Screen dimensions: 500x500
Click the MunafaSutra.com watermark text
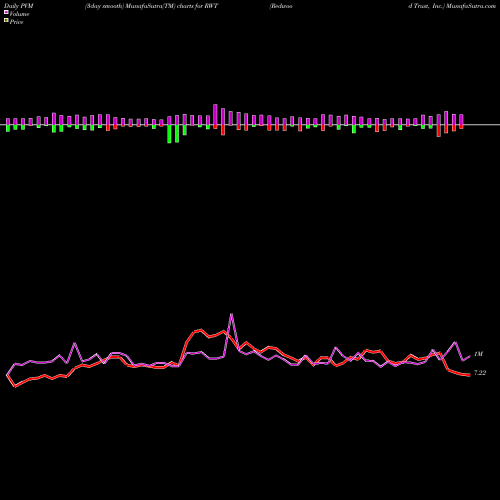pyautogui.click(x=471, y=6)
